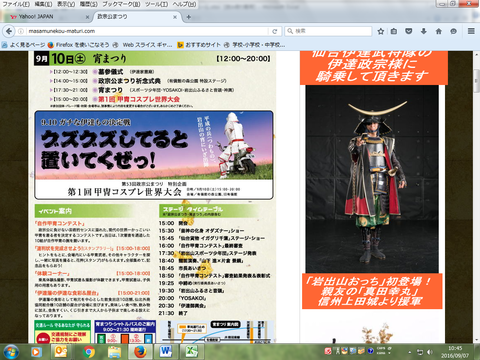Open the 履歴 menu
The height and width of the screenshot is (360, 480).
89,4
